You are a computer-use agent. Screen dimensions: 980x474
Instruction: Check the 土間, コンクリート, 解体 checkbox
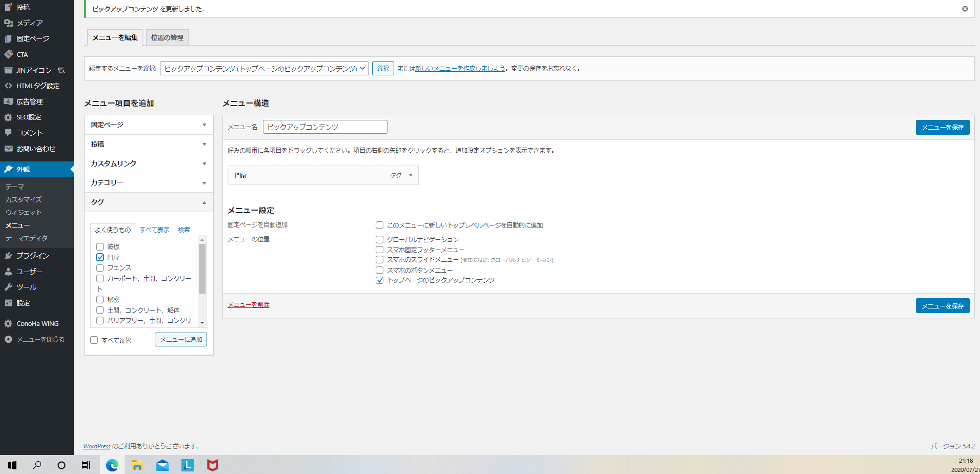100,310
